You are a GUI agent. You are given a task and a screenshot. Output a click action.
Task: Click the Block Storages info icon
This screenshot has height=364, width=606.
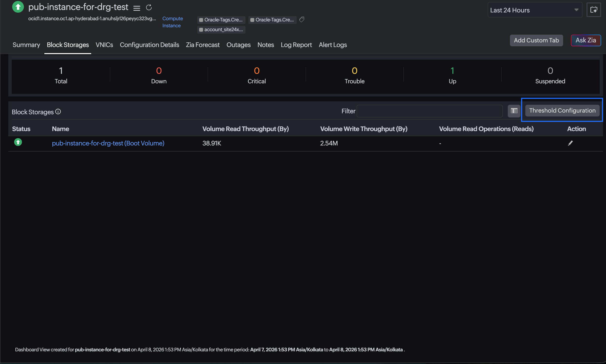point(58,112)
